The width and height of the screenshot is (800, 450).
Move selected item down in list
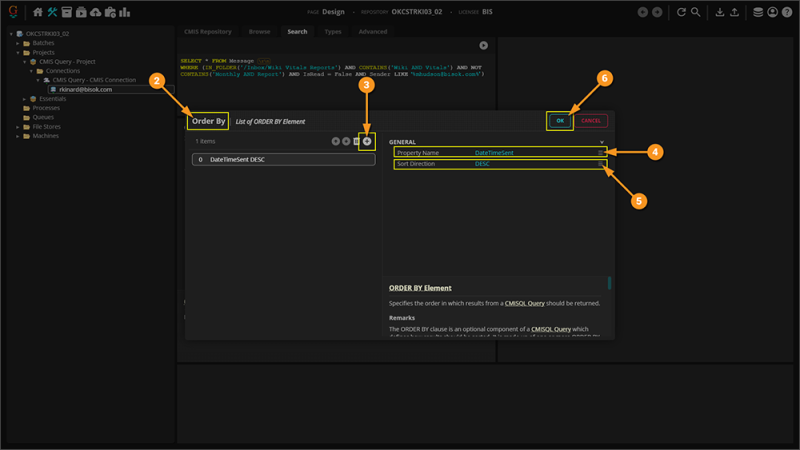tap(346, 141)
